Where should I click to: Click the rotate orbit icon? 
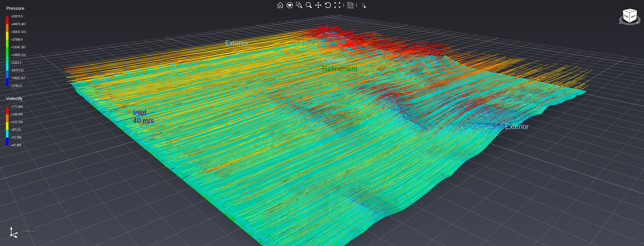tap(328, 5)
